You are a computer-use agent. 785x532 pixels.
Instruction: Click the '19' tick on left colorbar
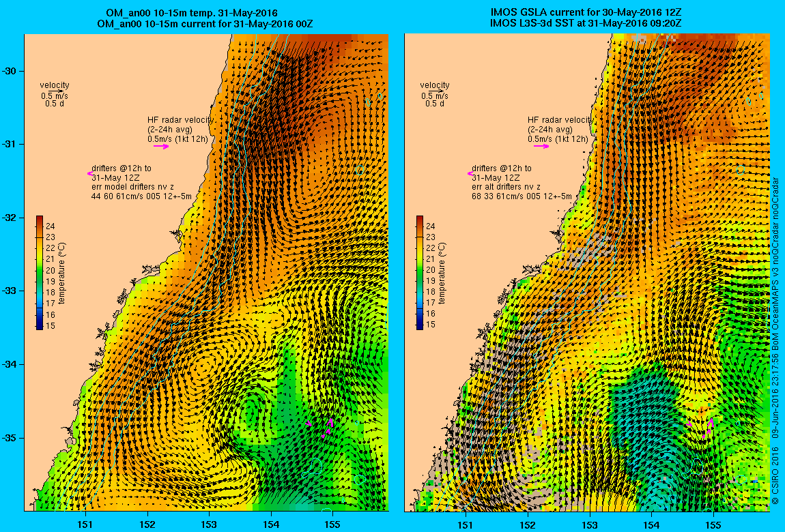click(x=51, y=282)
